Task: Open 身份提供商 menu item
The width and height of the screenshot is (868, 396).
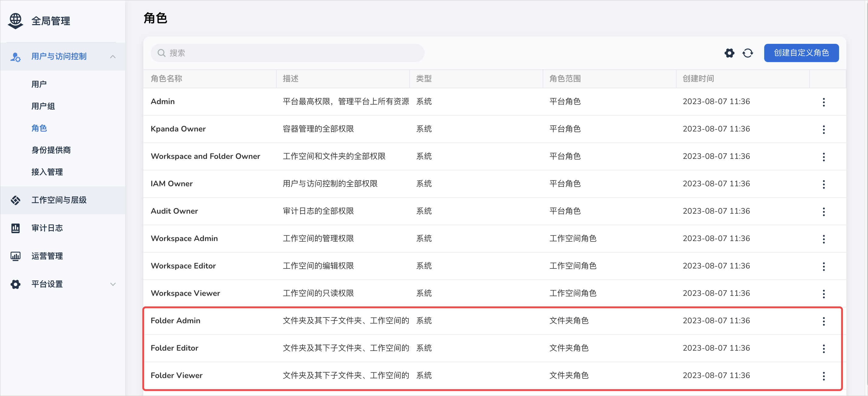Action: 51,150
